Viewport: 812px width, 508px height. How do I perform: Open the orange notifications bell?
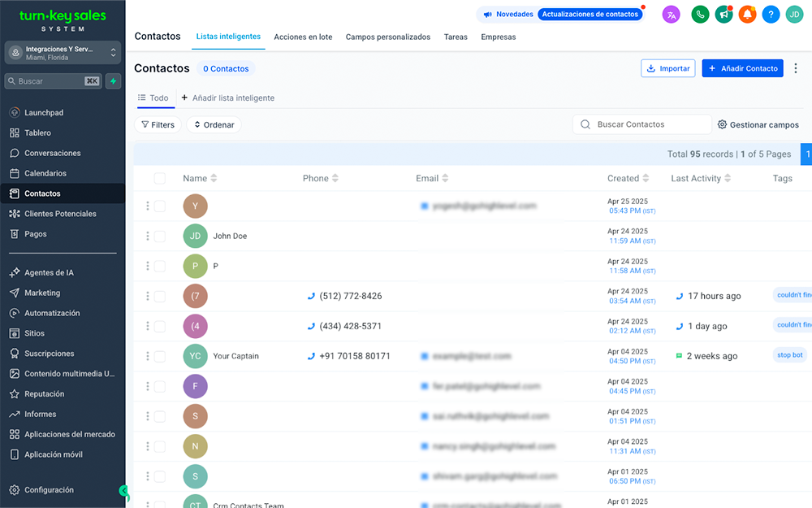click(747, 15)
